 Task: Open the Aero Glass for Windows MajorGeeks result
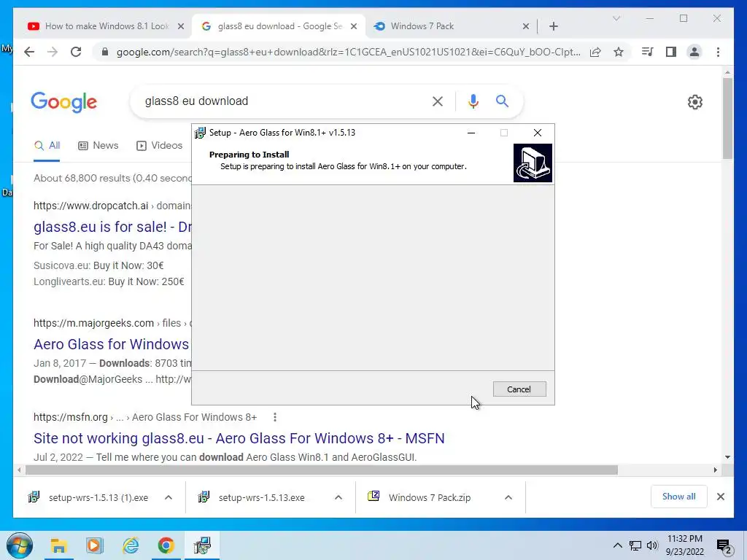112,344
